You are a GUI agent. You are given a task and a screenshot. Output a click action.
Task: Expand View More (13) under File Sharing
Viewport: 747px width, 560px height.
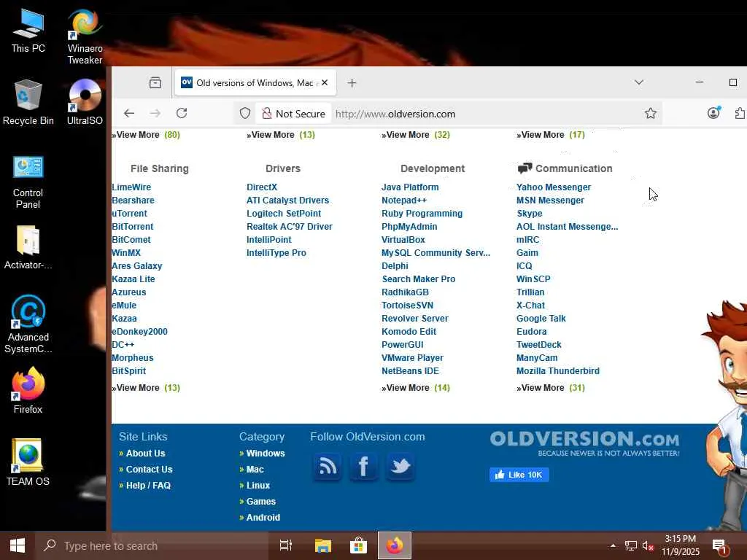point(146,388)
